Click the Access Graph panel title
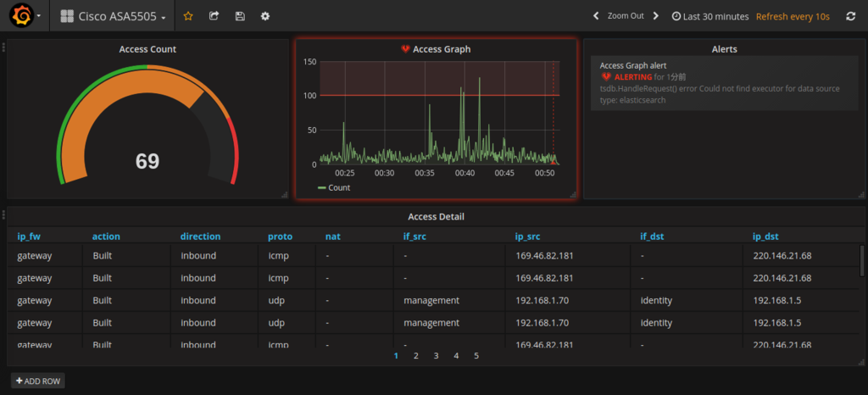 click(442, 49)
